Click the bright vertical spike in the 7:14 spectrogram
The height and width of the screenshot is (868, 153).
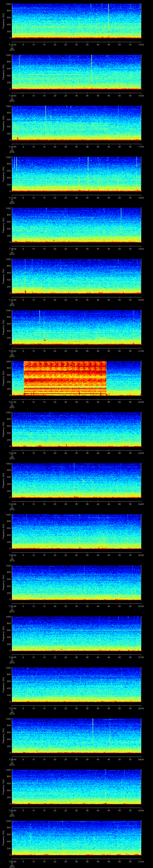click(108, 20)
